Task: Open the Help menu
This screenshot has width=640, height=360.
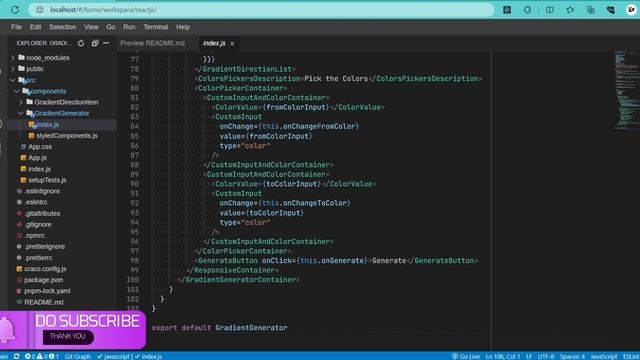Action: click(183, 27)
